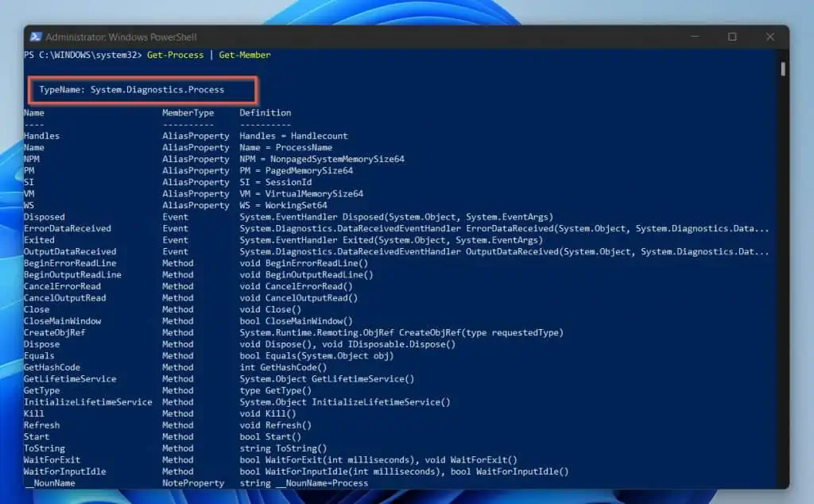Click 'PM = PagedMemorySize64' definition

(x=296, y=171)
